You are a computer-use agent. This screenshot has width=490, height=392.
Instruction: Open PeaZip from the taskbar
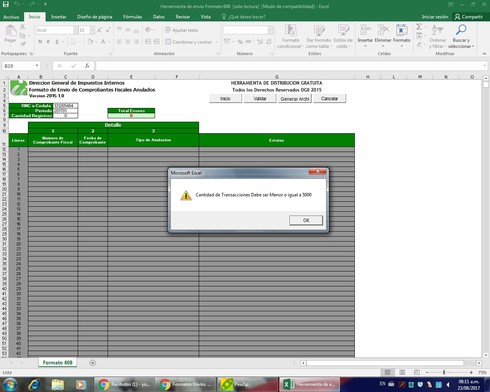coord(247,384)
